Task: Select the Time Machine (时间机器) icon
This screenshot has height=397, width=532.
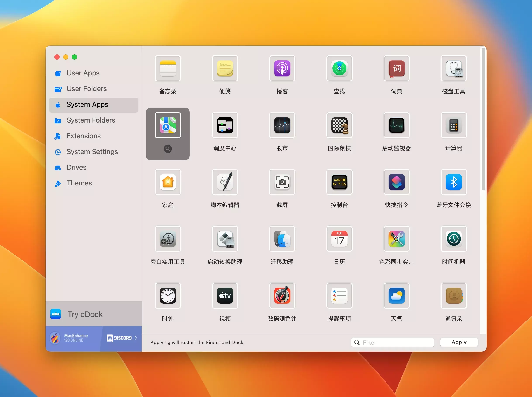Action: click(x=453, y=239)
